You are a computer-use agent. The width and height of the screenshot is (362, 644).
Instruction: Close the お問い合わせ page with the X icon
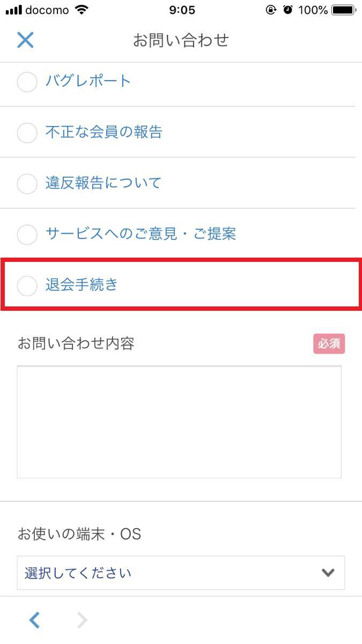point(25,40)
